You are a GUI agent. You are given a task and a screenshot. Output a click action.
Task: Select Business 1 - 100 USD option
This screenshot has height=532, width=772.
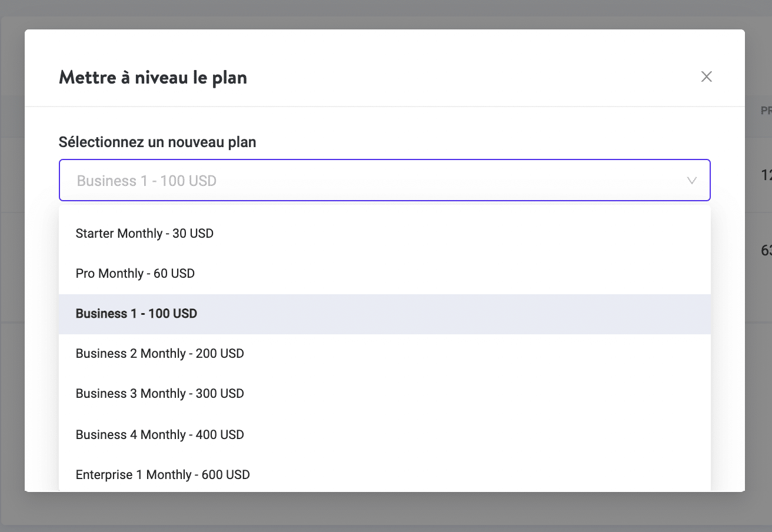385,314
